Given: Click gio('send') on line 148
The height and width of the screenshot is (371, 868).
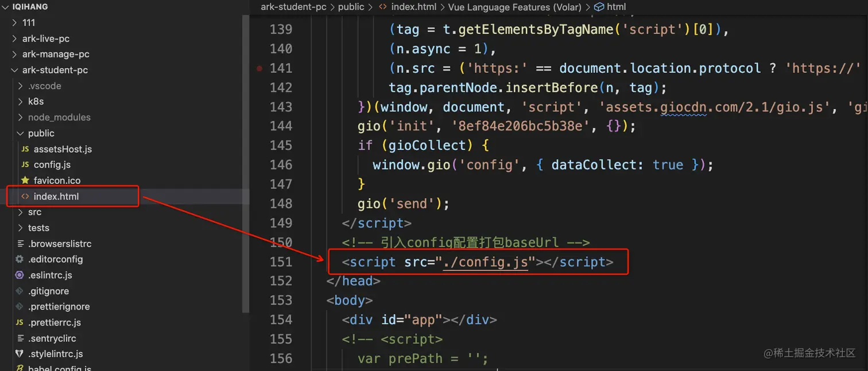Looking at the screenshot, I should [x=404, y=204].
